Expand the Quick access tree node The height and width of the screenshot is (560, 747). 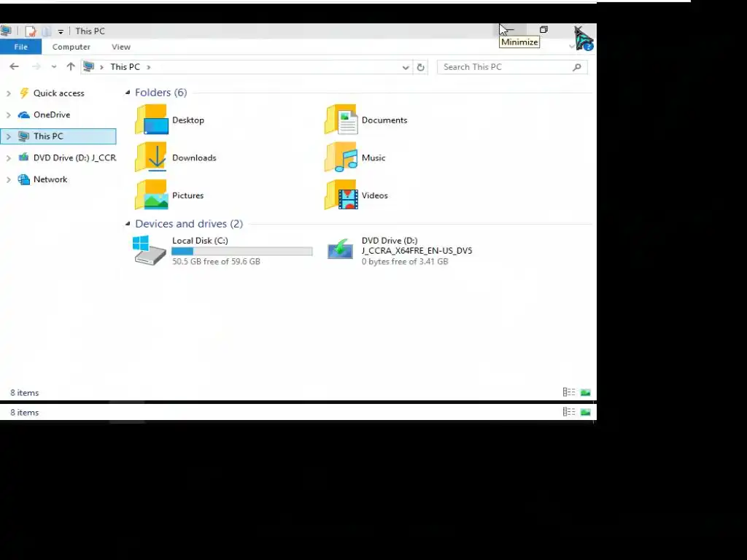tap(9, 93)
